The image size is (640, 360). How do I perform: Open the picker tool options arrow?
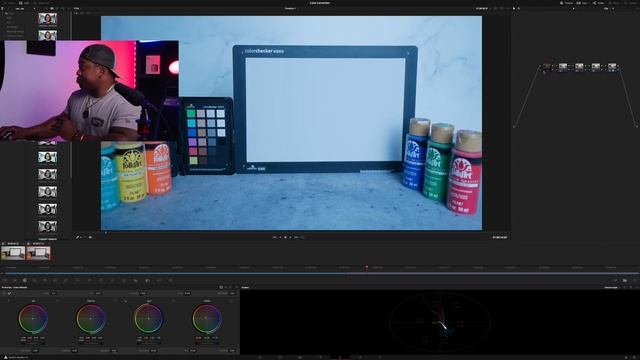[x=82, y=237]
